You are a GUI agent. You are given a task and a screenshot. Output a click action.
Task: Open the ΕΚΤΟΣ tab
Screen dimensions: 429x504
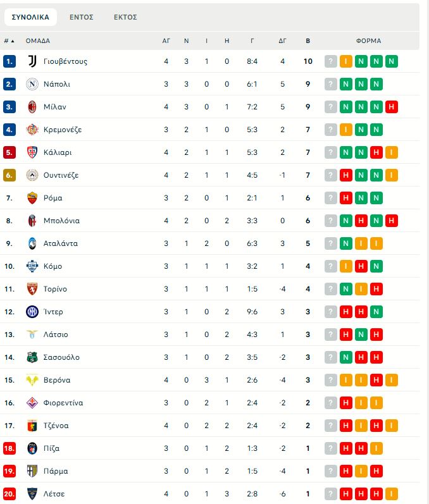(125, 17)
